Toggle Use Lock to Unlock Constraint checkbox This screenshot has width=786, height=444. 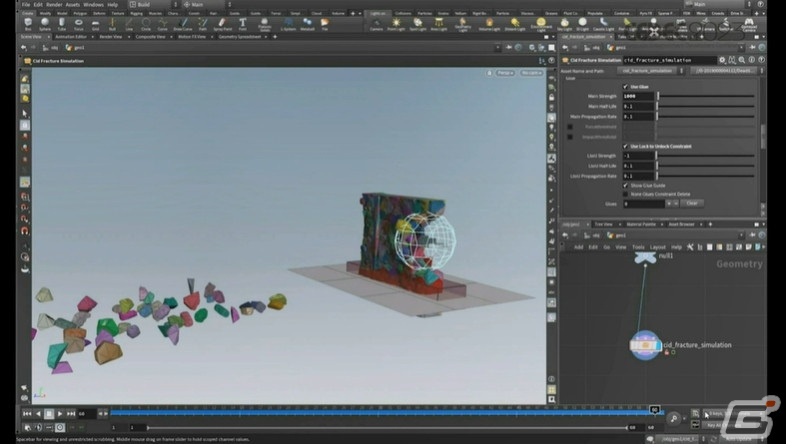point(625,146)
